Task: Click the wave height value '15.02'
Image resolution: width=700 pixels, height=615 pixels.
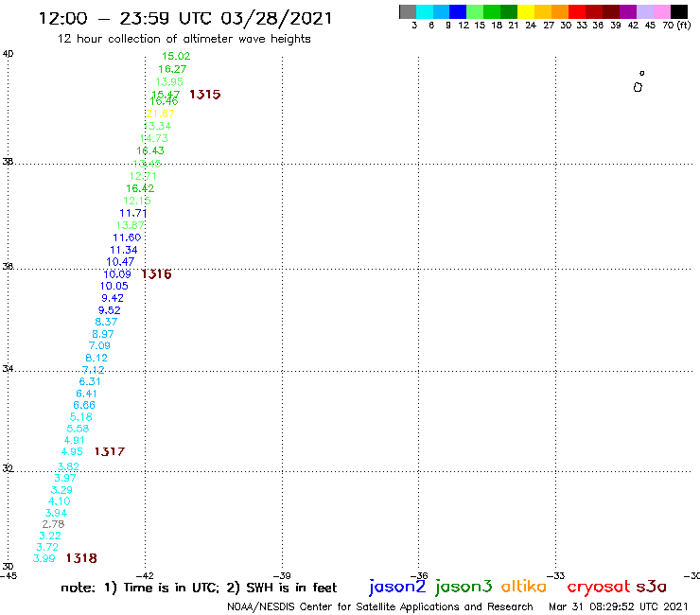Action: (x=176, y=56)
